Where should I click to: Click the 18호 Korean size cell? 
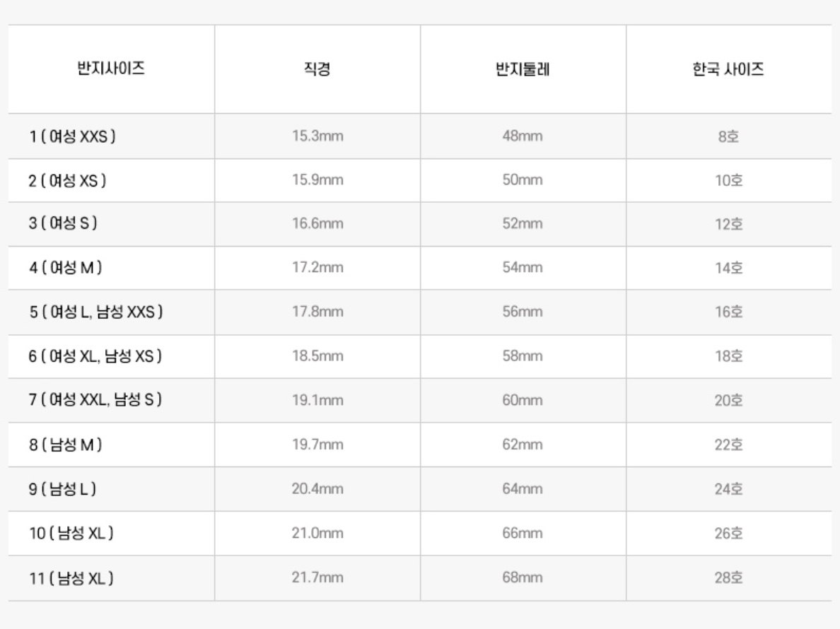[728, 356]
